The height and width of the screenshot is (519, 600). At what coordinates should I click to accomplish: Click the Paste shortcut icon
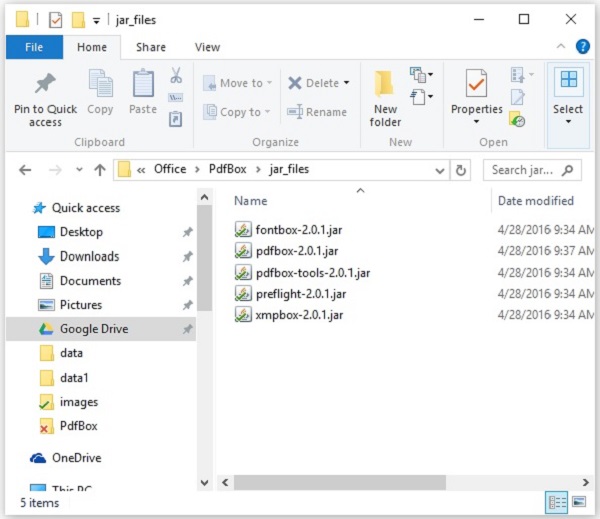pyautogui.click(x=176, y=119)
